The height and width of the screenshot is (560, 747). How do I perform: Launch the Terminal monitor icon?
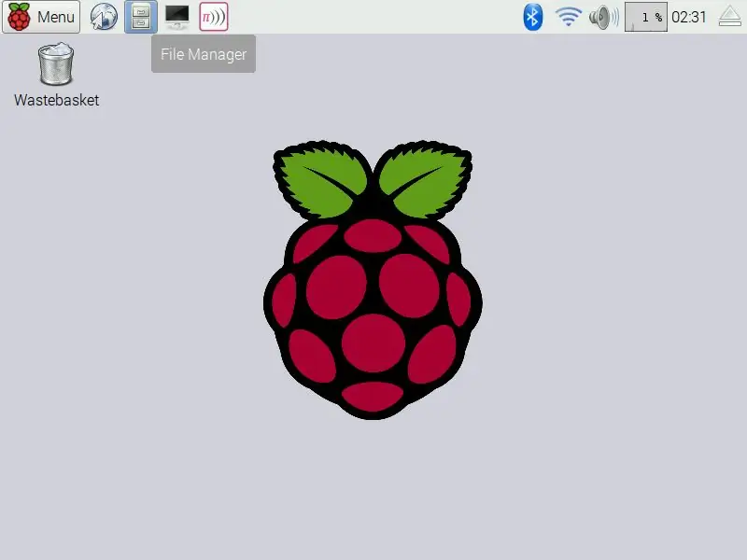(x=177, y=17)
